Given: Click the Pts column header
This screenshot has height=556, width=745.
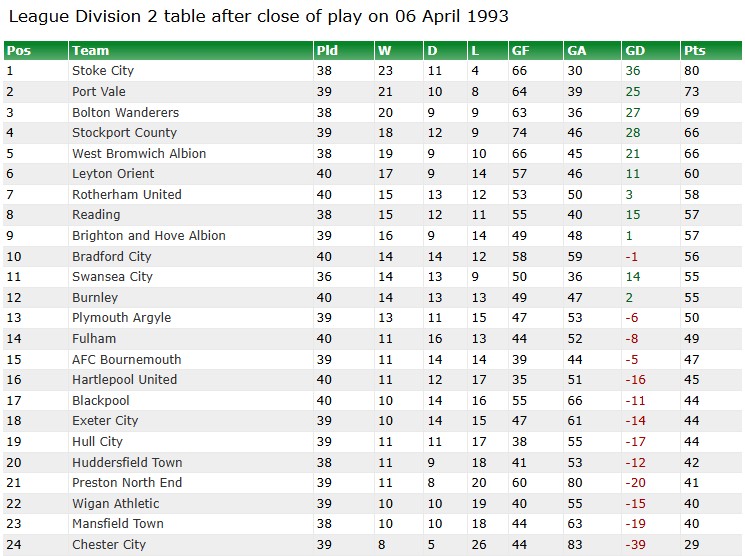Looking at the screenshot, I should click(x=695, y=51).
